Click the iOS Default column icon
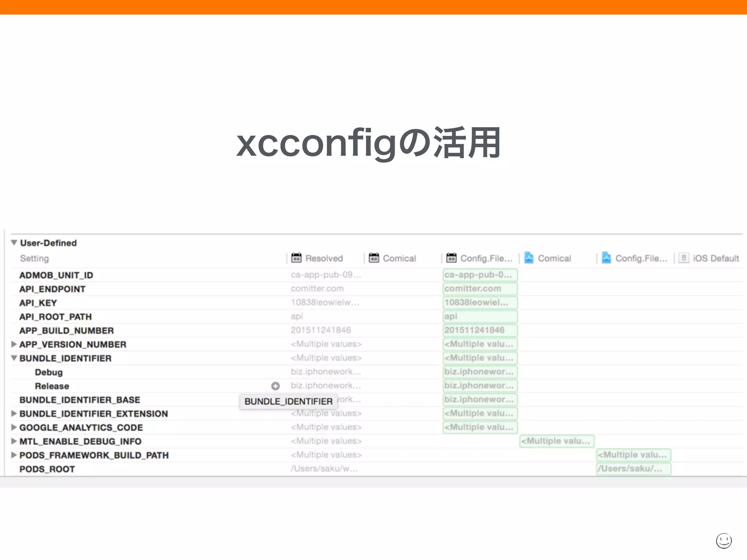 point(684,258)
